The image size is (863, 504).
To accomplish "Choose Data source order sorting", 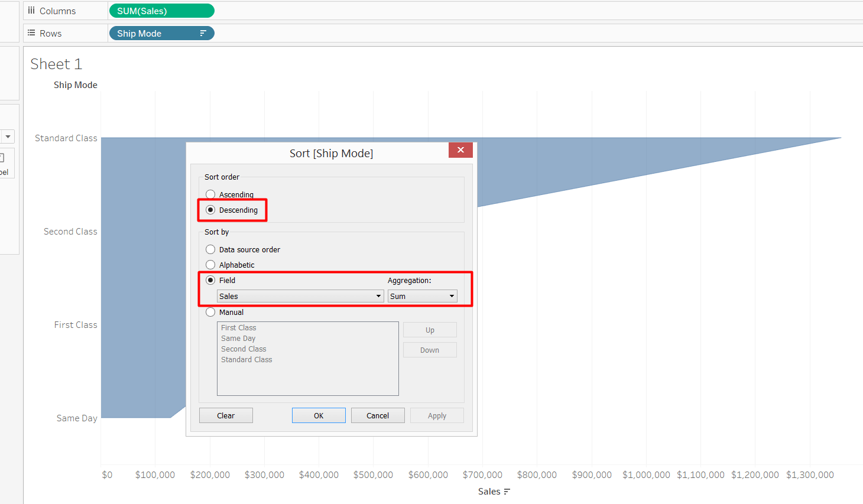I will pyautogui.click(x=210, y=249).
